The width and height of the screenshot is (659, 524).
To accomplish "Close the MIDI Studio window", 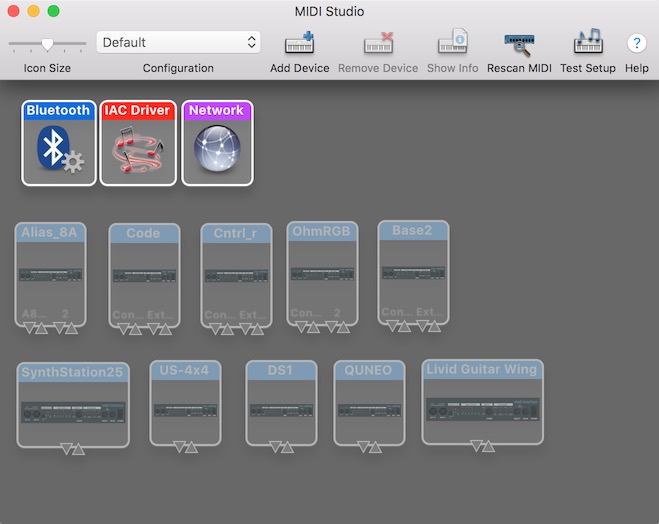I will pos(13,11).
